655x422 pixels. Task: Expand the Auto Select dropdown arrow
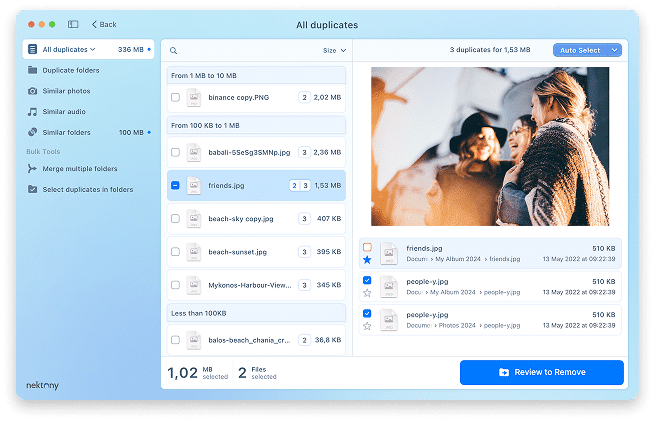click(614, 50)
